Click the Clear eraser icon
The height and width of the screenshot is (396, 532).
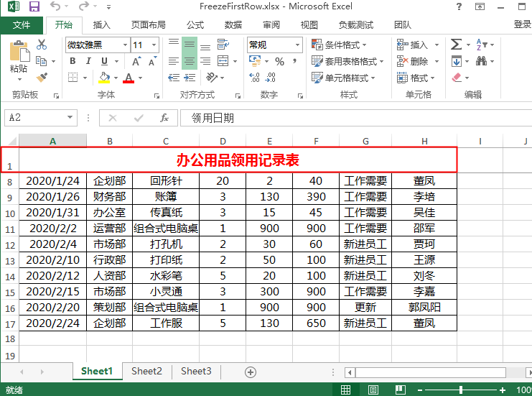(457, 78)
